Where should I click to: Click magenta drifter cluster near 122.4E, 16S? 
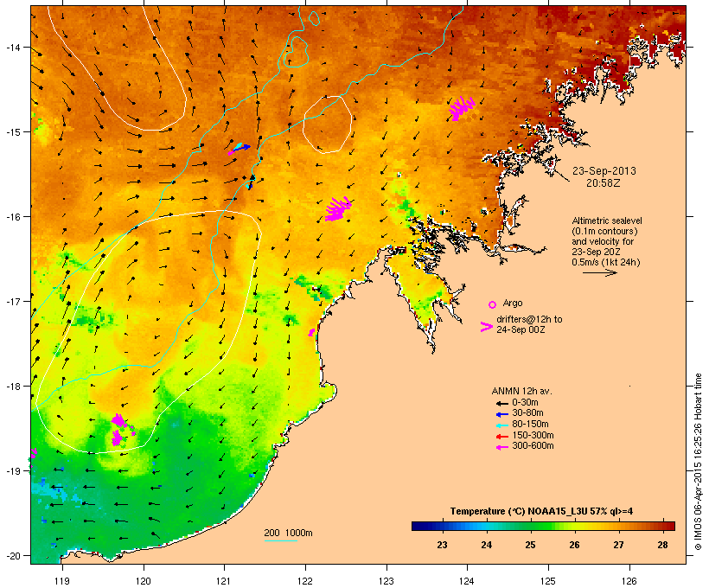[338, 209]
